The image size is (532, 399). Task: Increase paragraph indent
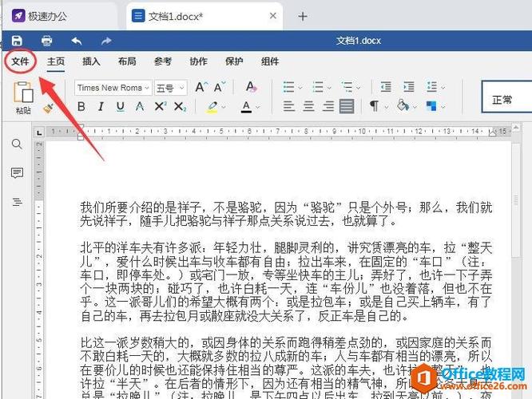[409, 87]
